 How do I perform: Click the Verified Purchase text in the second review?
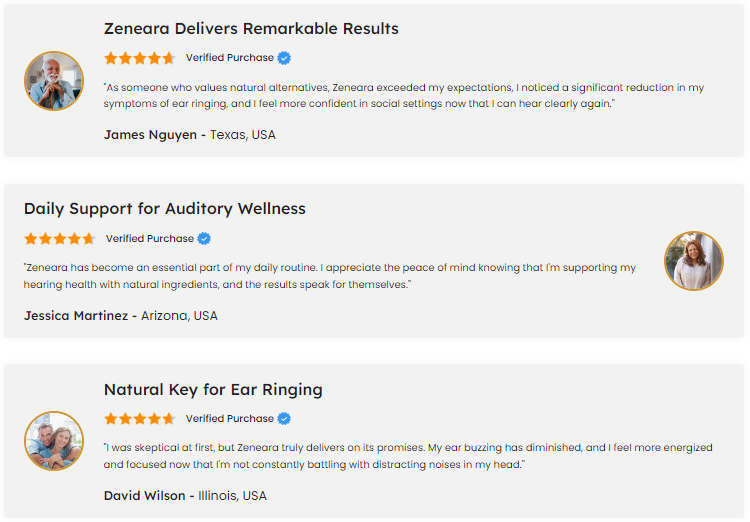pos(149,239)
